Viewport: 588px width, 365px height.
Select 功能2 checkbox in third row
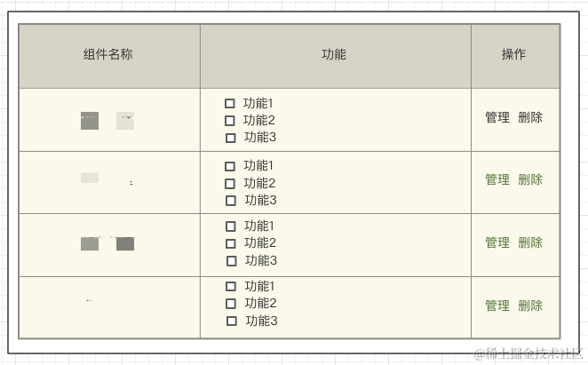click(231, 243)
